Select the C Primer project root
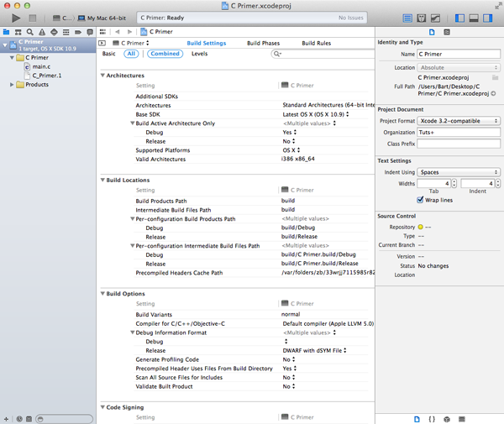This screenshot has width=504, height=424. 48,45
